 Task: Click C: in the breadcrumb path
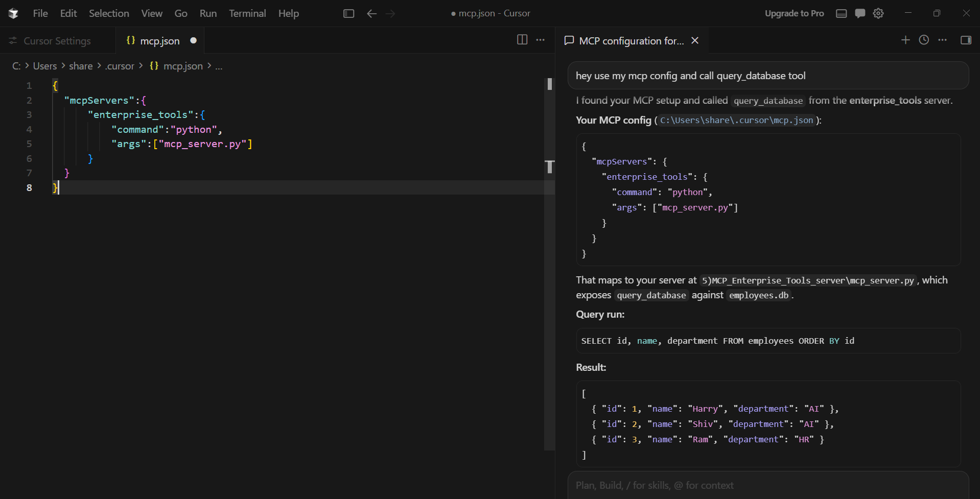(x=16, y=66)
